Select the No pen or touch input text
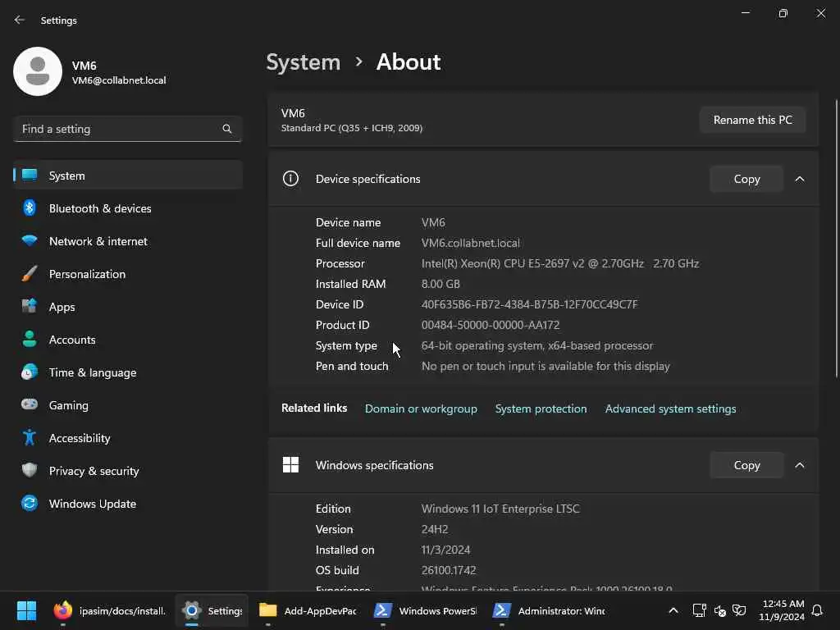840x630 pixels. 546,366
